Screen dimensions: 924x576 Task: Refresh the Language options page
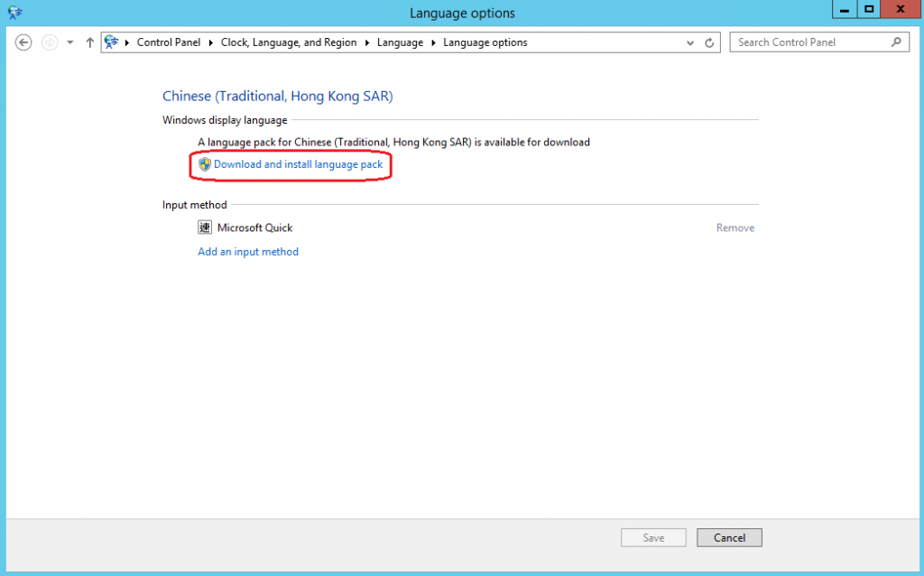point(709,42)
